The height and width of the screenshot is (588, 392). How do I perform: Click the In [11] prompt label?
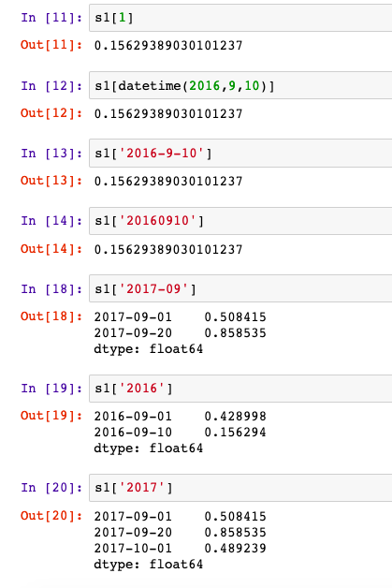pos(51,18)
